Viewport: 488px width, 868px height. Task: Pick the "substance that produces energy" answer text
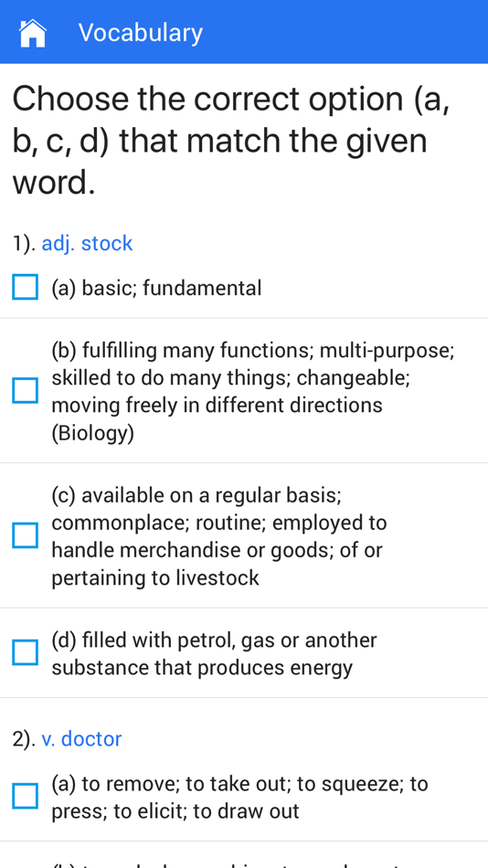202,668
